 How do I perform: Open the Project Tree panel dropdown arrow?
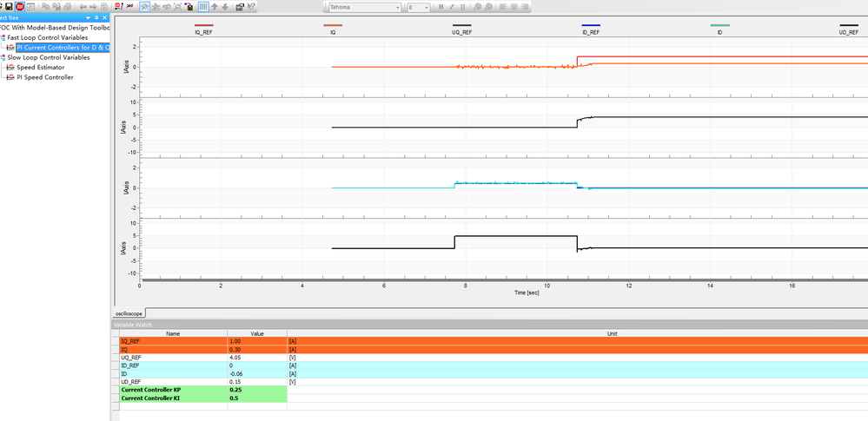[x=88, y=18]
